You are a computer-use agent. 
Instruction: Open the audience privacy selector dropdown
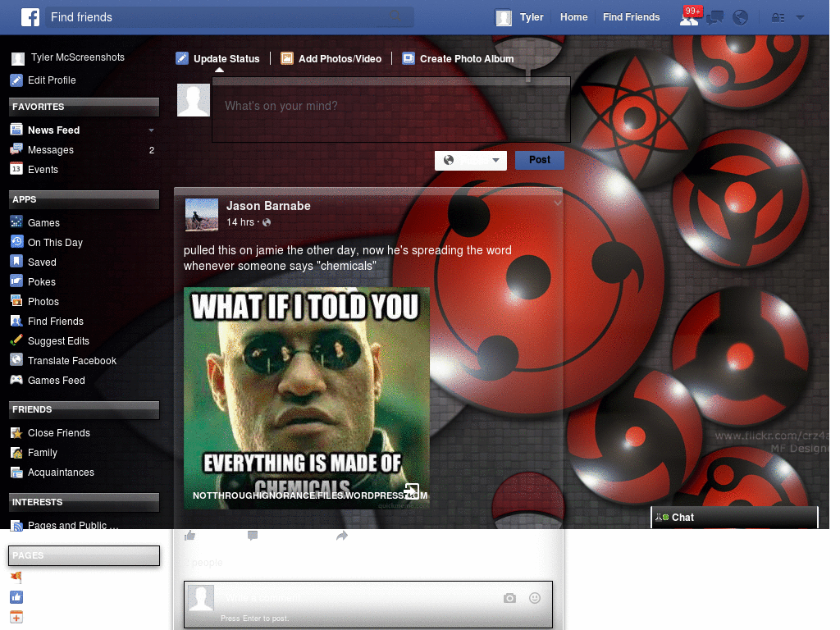tap(470, 160)
